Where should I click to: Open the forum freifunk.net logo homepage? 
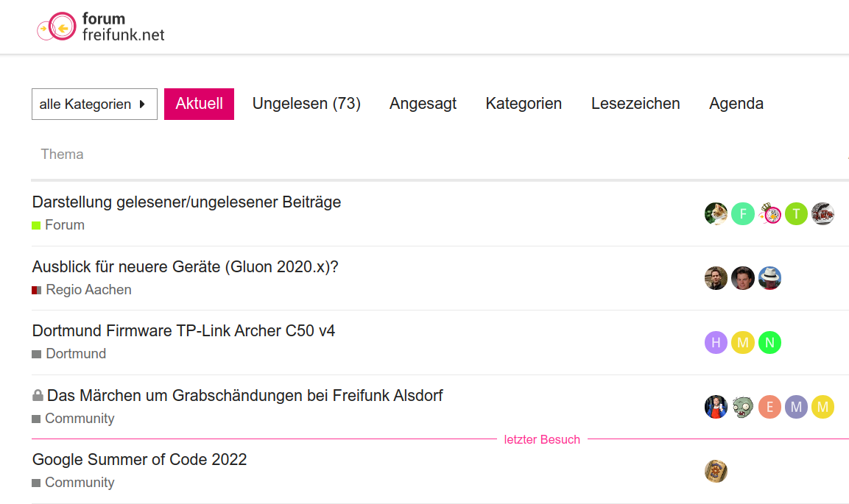point(101,26)
